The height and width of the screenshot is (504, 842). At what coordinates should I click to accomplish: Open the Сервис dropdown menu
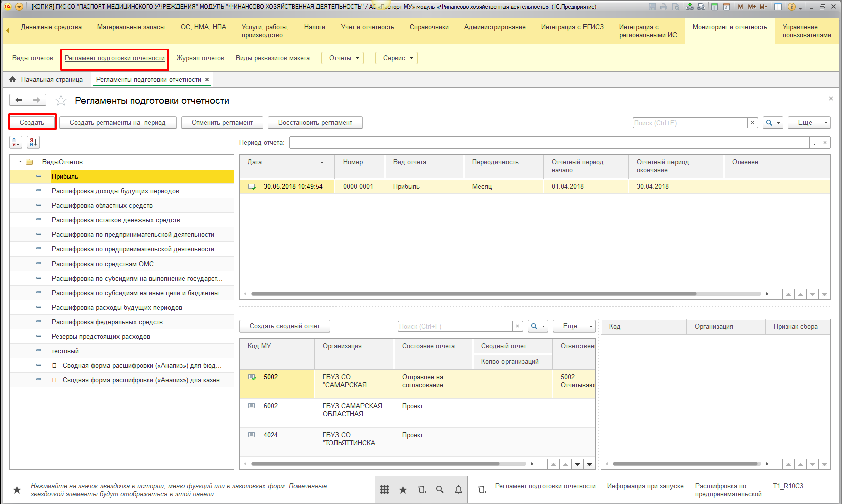coord(397,58)
